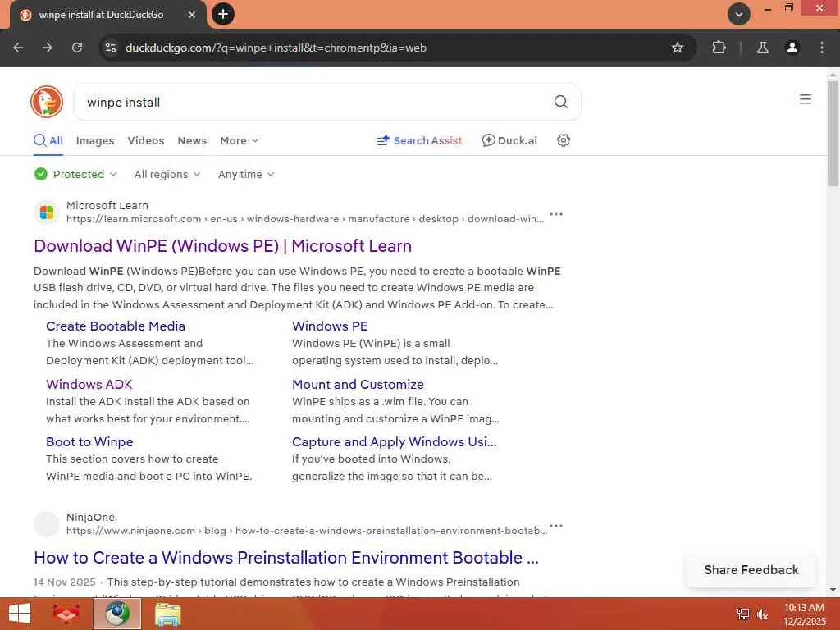Open File Explorer from taskbar

pos(167,614)
